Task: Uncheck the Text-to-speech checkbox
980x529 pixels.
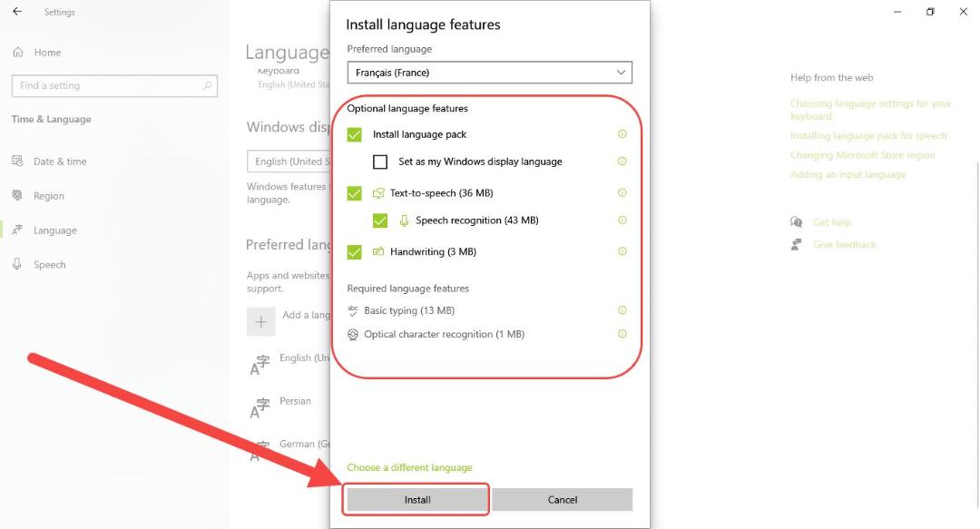Action: (x=355, y=193)
